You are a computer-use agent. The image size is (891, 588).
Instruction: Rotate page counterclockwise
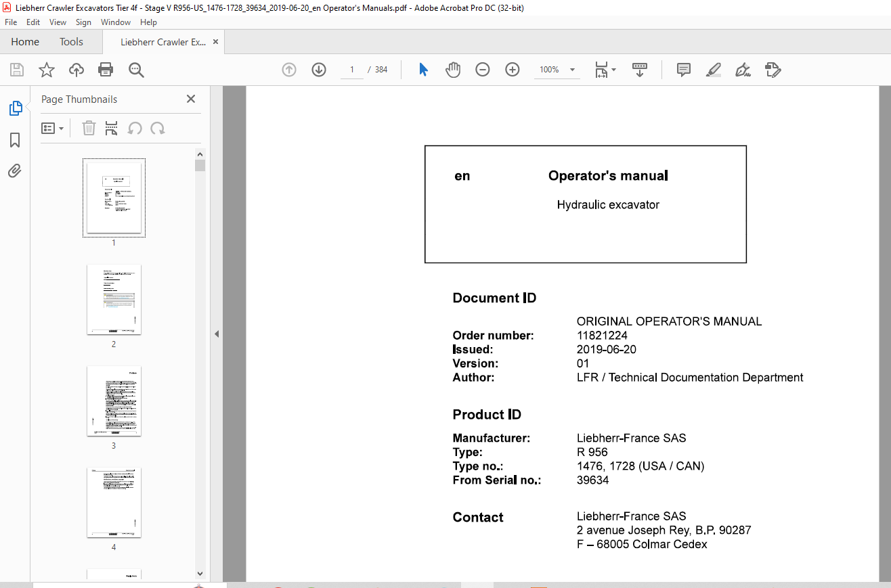135,128
